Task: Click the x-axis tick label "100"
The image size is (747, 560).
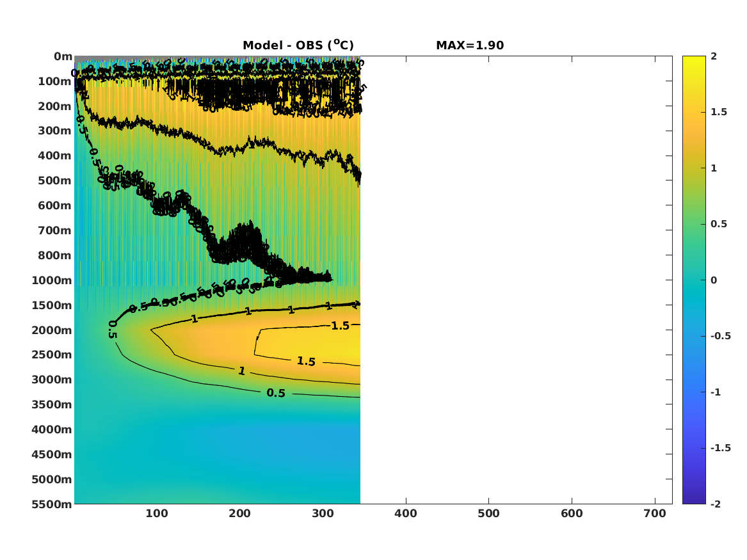Action: coord(157,514)
